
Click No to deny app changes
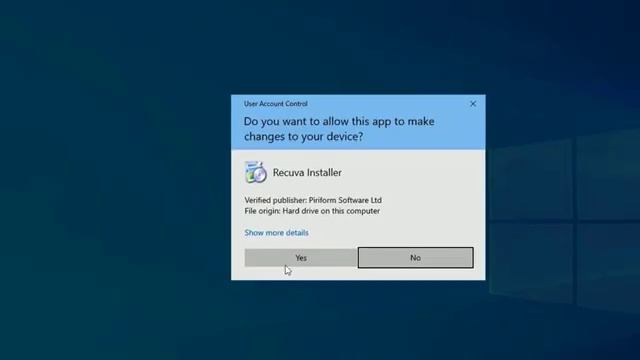click(x=416, y=258)
